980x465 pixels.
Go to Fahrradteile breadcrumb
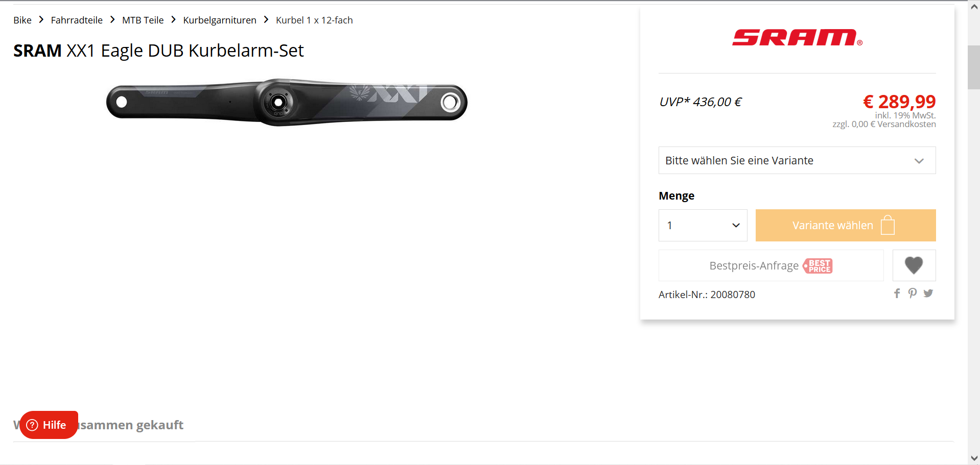[77, 20]
